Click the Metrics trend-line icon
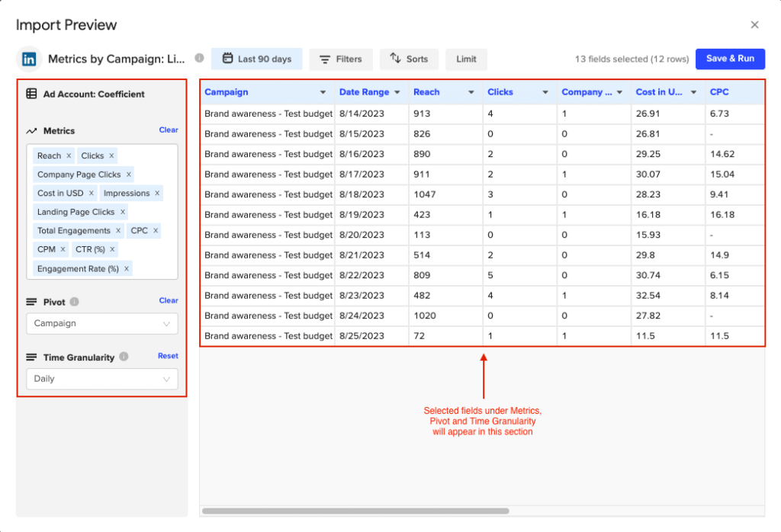 [x=31, y=131]
